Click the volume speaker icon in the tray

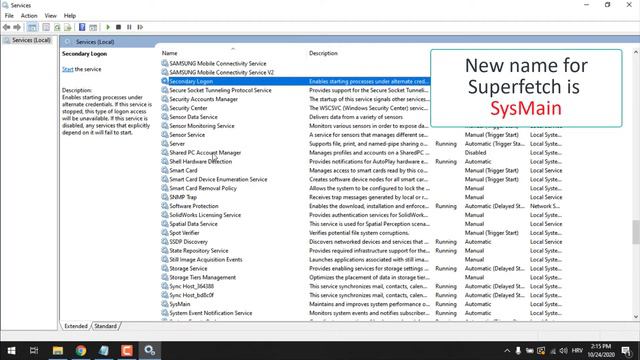(x=564, y=351)
